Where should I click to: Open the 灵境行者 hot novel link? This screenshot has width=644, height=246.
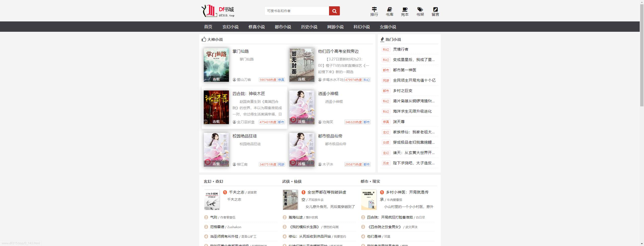(x=400, y=49)
